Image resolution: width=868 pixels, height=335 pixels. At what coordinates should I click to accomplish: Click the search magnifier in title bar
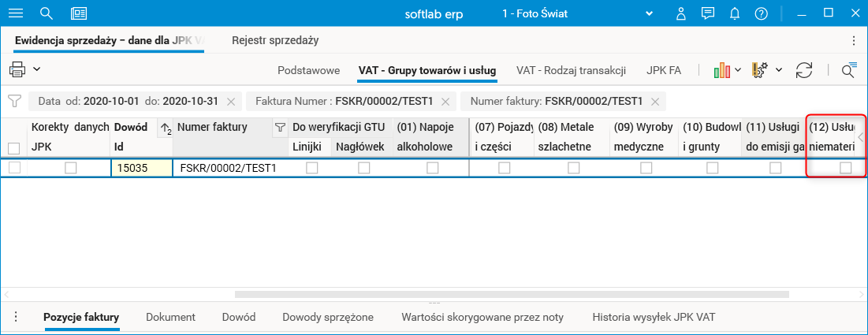[x=46, y=13]
